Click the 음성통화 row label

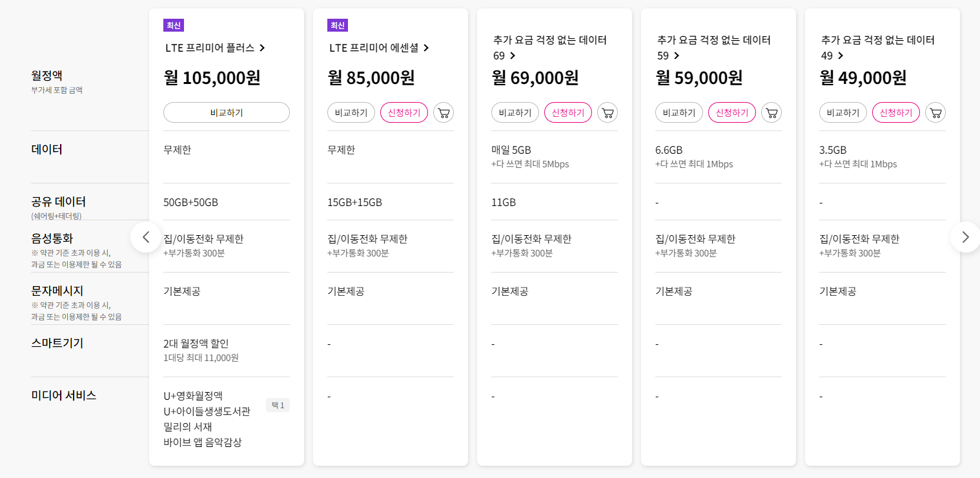click(52, 238)
